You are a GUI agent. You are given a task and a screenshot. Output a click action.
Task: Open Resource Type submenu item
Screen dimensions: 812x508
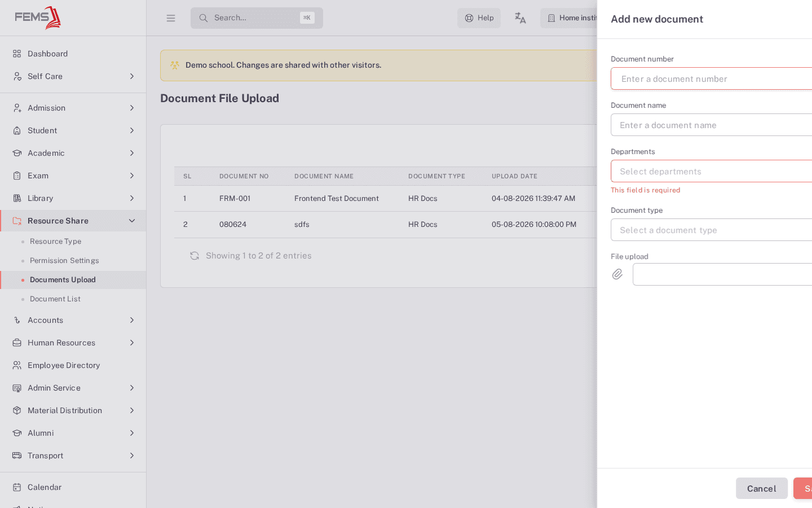pyautogui.click(x=55, y=242)
